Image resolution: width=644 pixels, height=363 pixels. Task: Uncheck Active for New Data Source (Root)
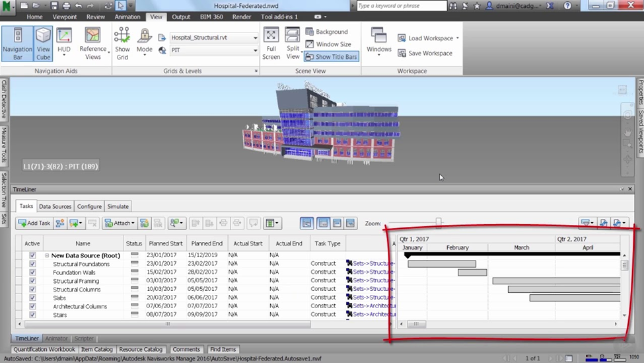(x=32, y=255)
